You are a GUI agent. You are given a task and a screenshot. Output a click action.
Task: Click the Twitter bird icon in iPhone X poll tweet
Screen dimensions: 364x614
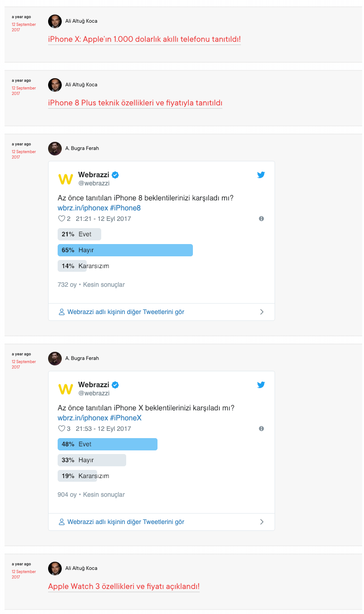click(x=261, y=385)
